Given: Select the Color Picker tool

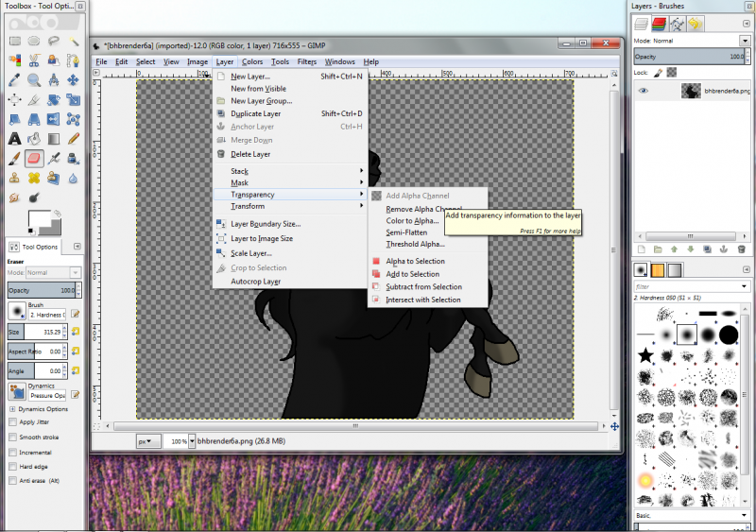Looking at the screenshot, I should pos(15,80).
